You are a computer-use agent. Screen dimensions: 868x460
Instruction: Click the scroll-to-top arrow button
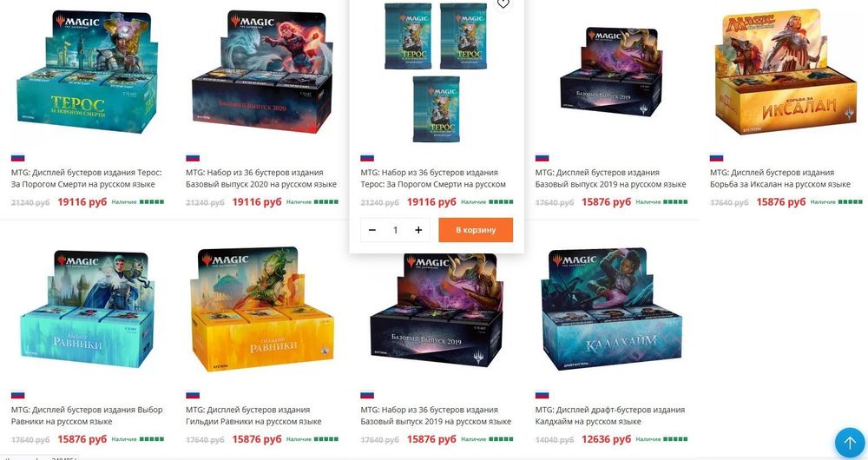click(850, 443)
